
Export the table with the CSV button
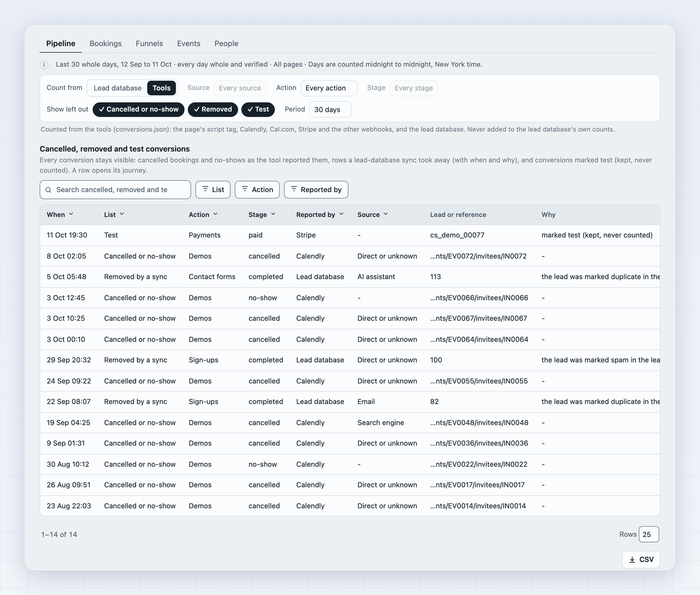[641, 560]
